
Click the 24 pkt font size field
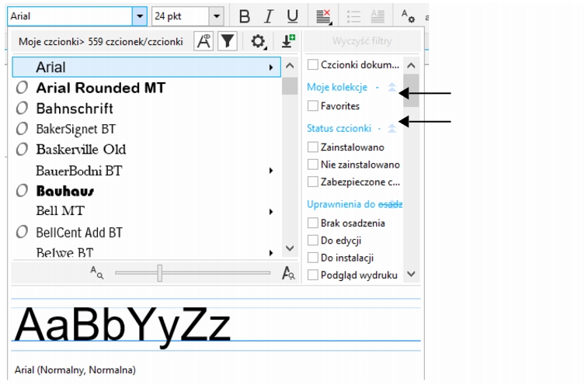point(180,16)
